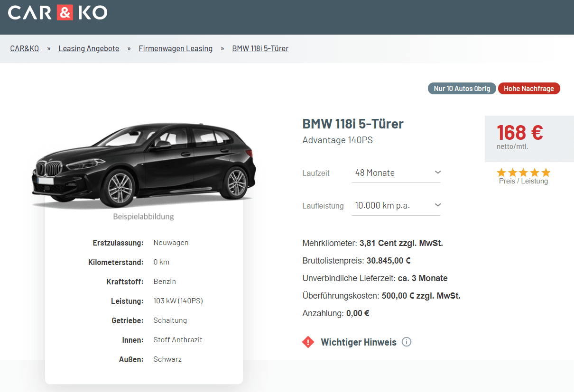Click the Unverbindliche Lieferzeit ca. 3 Monate line
Screen dimensions: 574x392
coord(375,278)
